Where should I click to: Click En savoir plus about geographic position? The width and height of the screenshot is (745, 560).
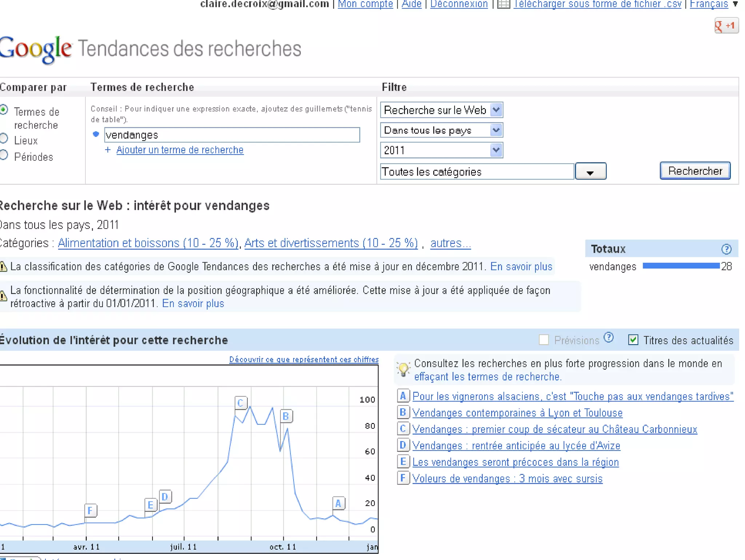[x=193, y=303]
